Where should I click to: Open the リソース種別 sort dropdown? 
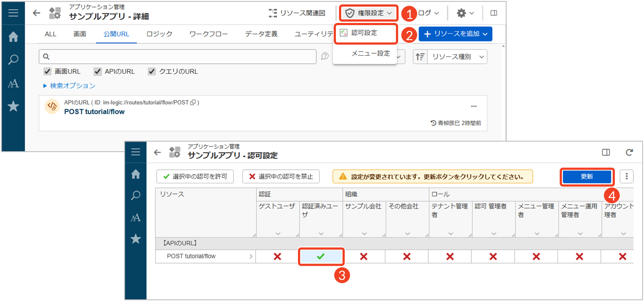(x=457, y=57)
